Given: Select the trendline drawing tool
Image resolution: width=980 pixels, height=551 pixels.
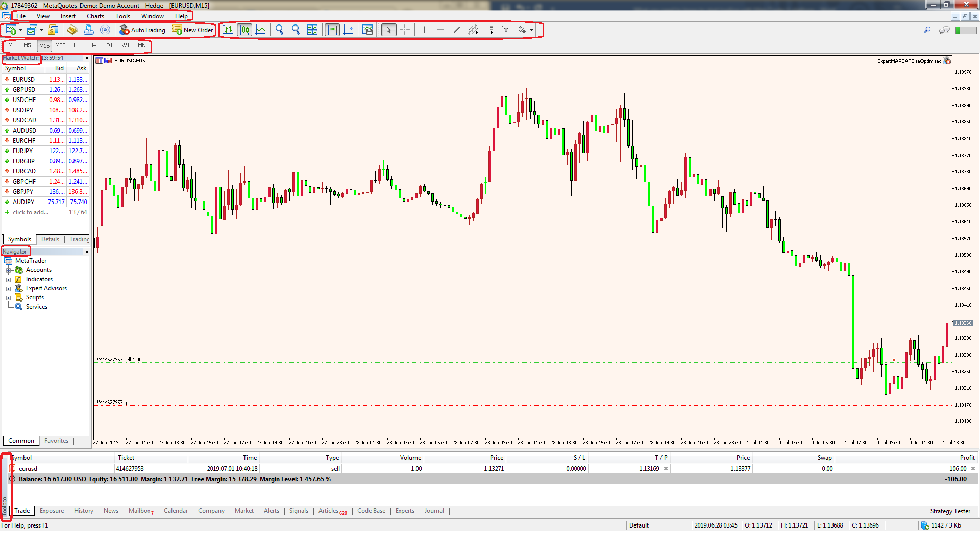Looking at the screenshot, I should (456, 30).
